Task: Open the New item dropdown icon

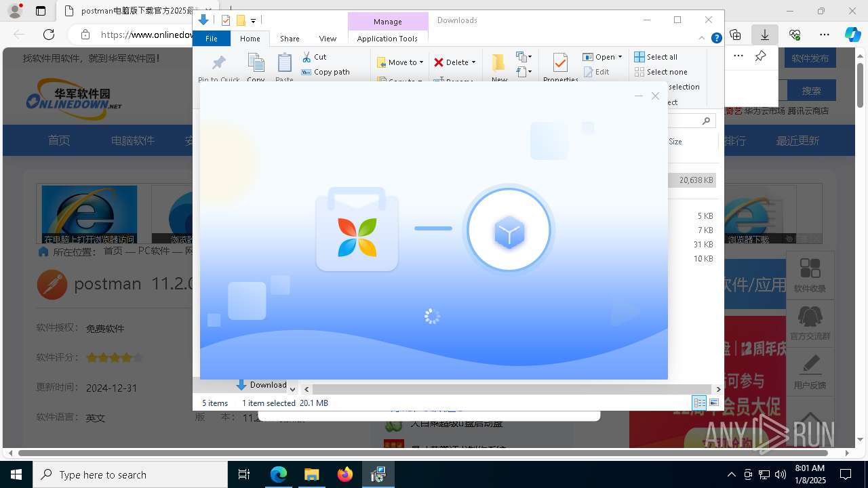Action: pos(524,57)
